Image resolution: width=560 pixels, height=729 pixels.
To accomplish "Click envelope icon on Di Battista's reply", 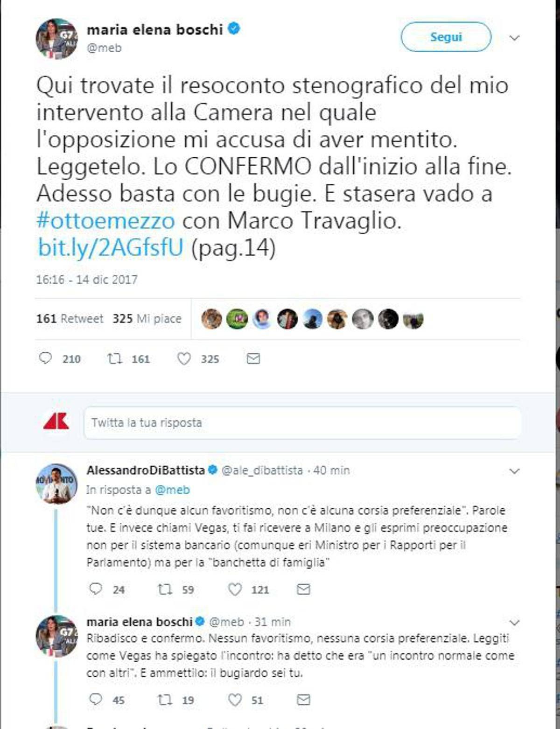I will 303,589.
